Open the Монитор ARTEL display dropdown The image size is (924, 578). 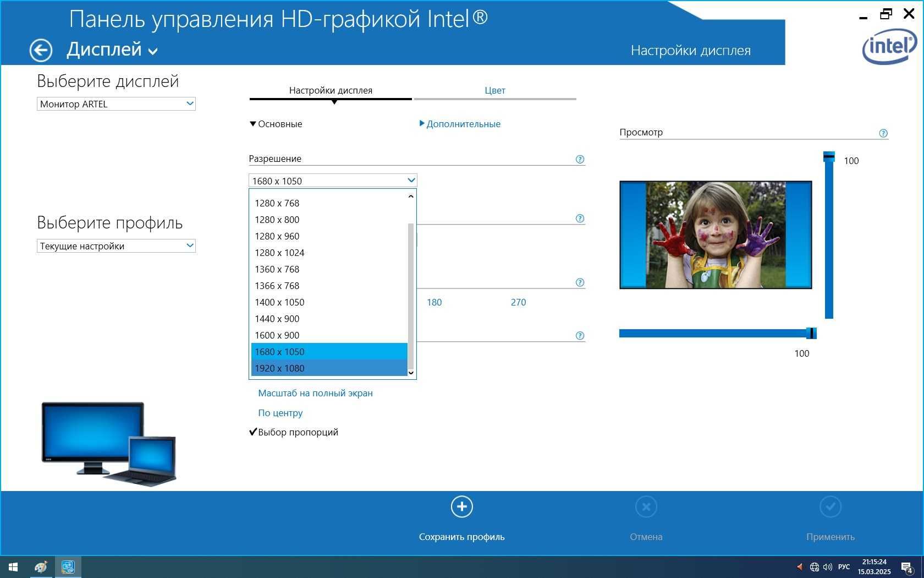pos(116,103)
